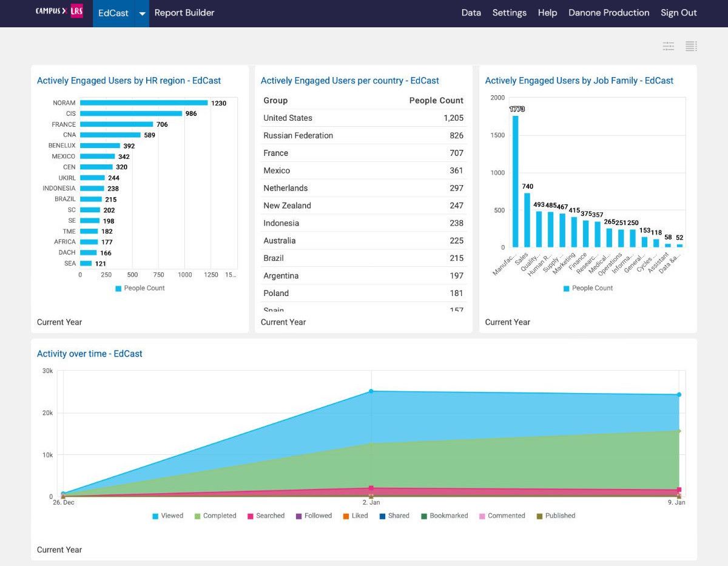This screenshot has height=566, width=728.
Task: Click Danone Production in the top bar
Action: (x=608, y=12)
